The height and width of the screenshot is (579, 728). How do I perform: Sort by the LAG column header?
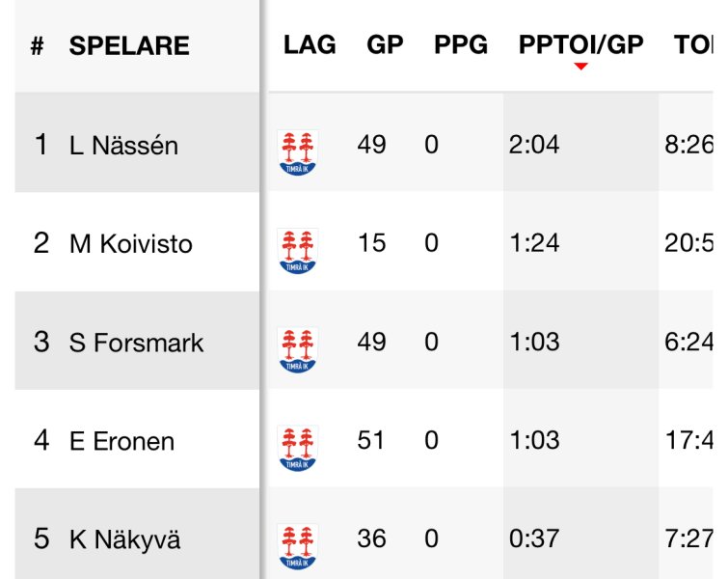[x=310, y=45]
